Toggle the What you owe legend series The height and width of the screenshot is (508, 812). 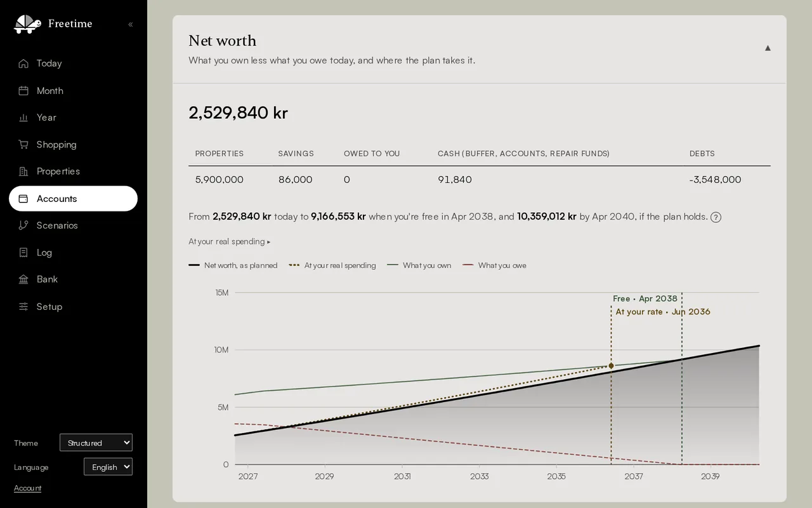494,265
